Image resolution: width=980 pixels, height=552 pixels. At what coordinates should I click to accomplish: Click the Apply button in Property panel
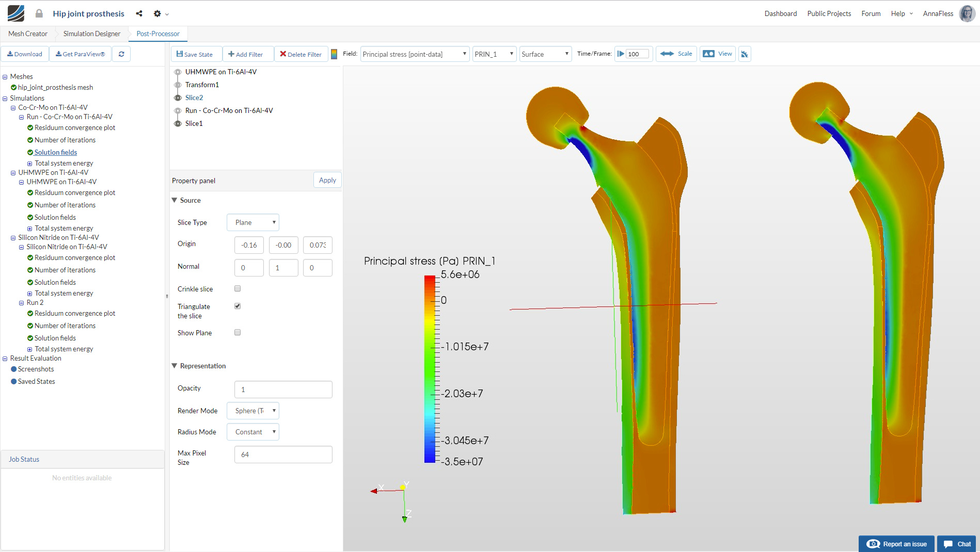[x=327, y=180]
